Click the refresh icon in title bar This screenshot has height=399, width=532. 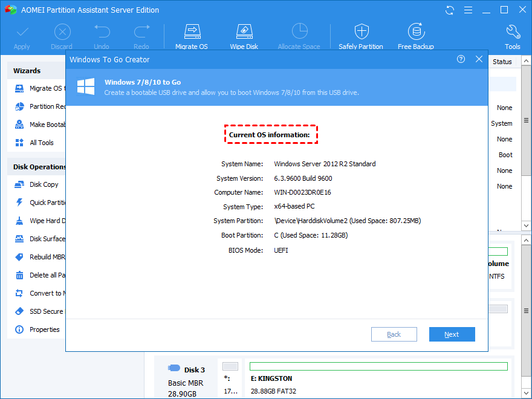pyautogui.click(x=450, y=10)
